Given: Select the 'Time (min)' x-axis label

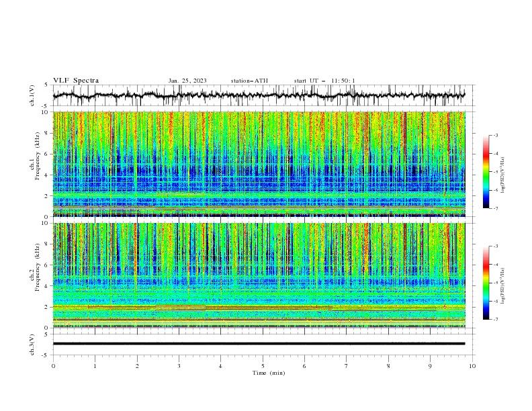Looking at the screenshot, I should (x=269, y=373).
